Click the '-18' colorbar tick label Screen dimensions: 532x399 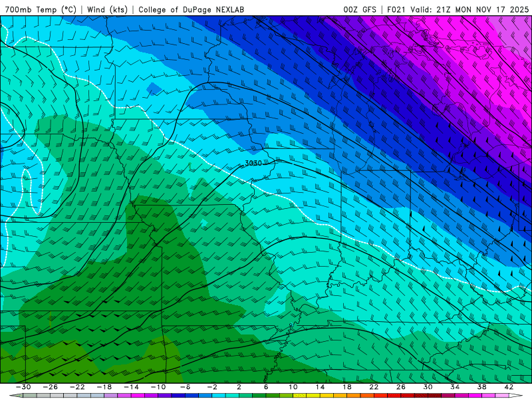click(x=104, y=387)
